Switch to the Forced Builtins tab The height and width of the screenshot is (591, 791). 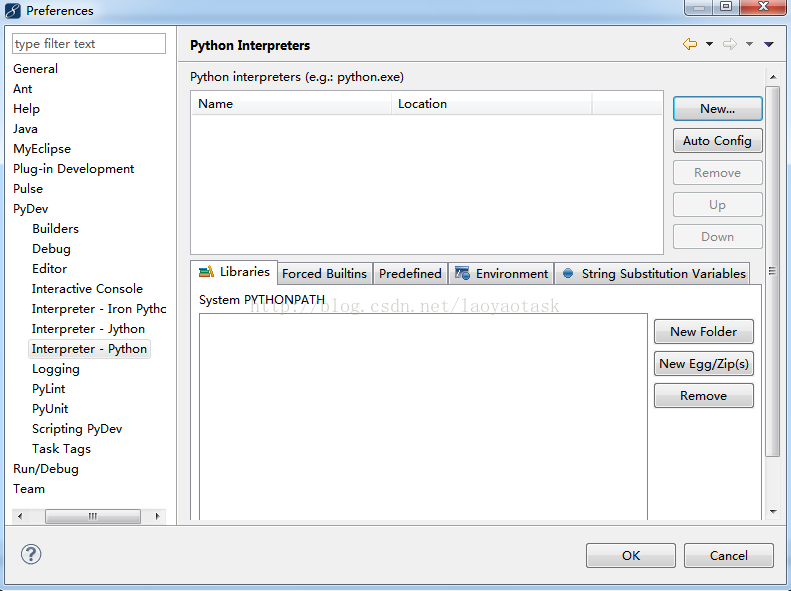click(324, 274)
